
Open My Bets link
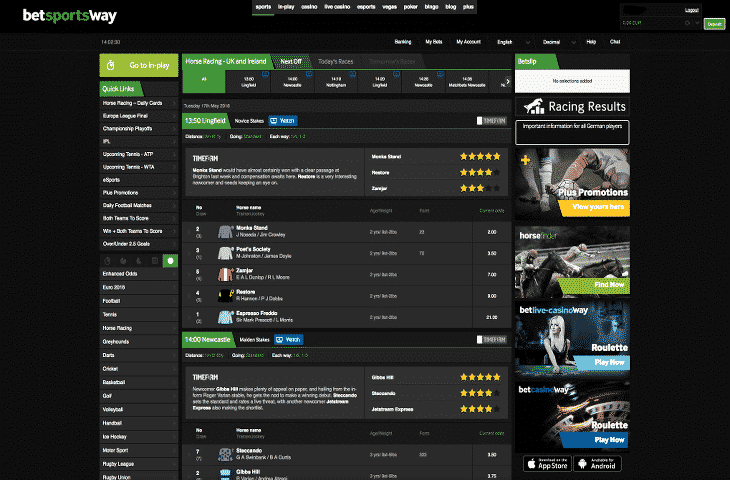point(433,42)
